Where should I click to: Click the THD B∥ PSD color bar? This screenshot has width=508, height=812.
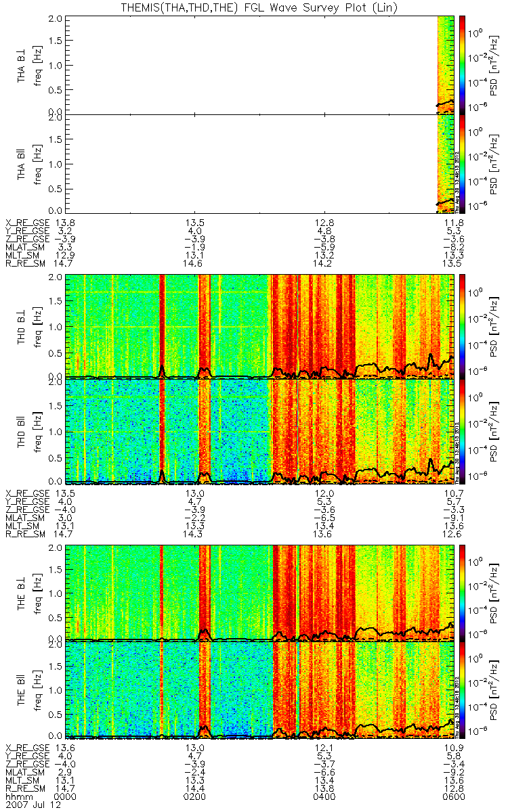coord(463,430)
